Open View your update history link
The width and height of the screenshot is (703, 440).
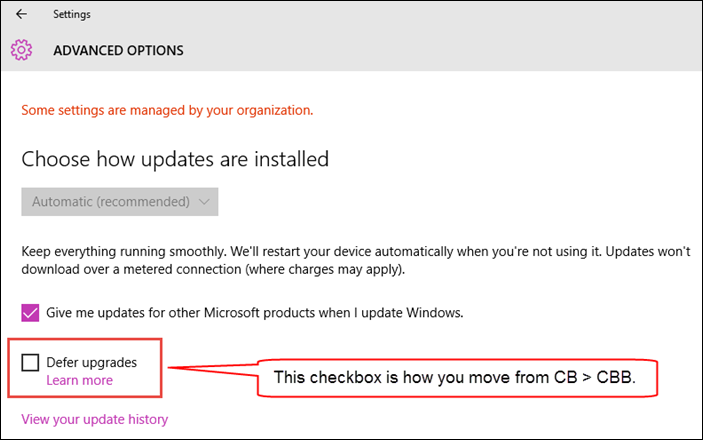click(94, 419)
